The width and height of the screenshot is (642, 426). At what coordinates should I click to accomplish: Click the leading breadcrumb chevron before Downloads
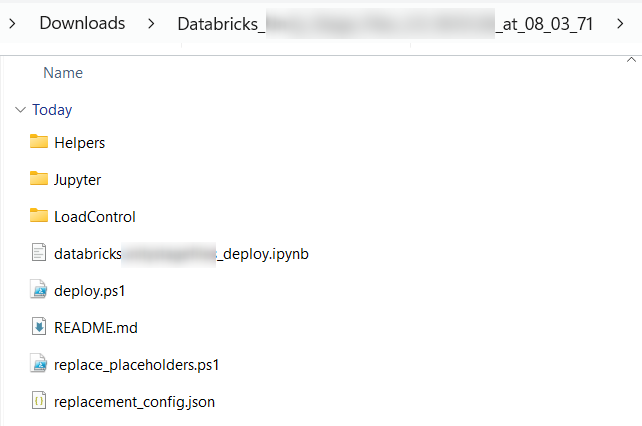click(x=12, y=23)
